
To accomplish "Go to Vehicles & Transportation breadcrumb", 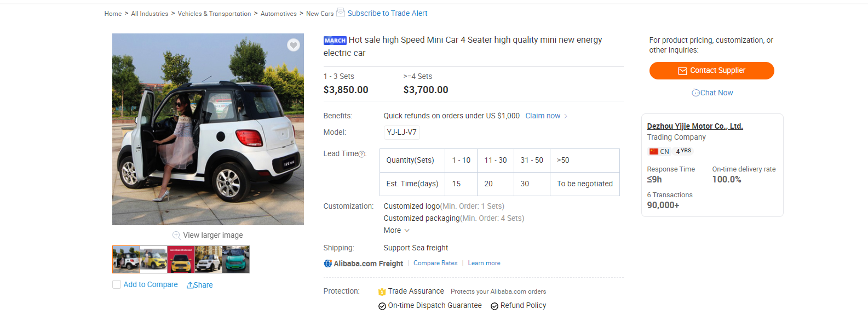I will coord(214,14).
